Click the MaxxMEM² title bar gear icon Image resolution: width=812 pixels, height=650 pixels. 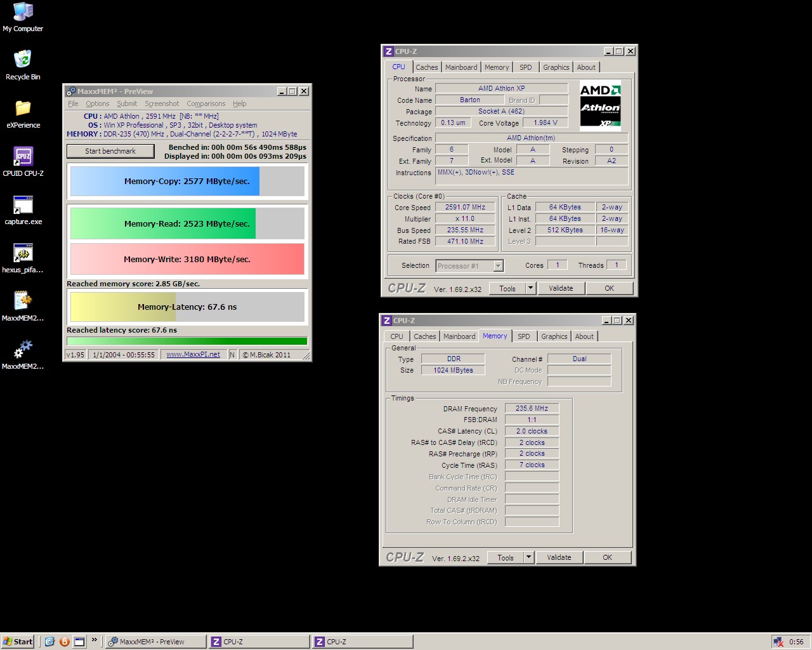(71, 91)
